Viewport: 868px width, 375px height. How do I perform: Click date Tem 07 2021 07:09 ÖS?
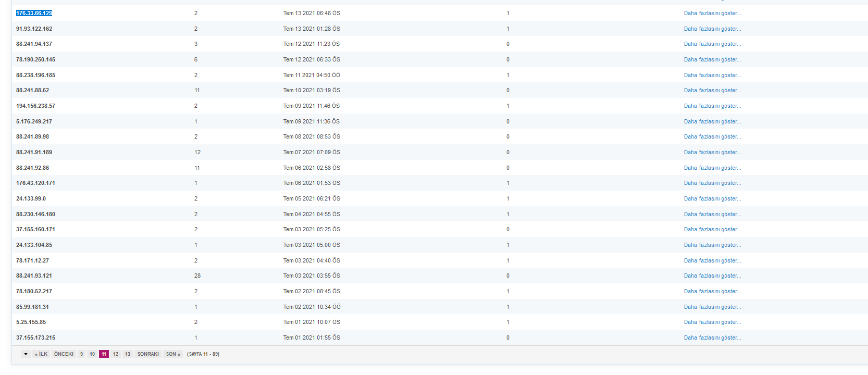(312, 152)
